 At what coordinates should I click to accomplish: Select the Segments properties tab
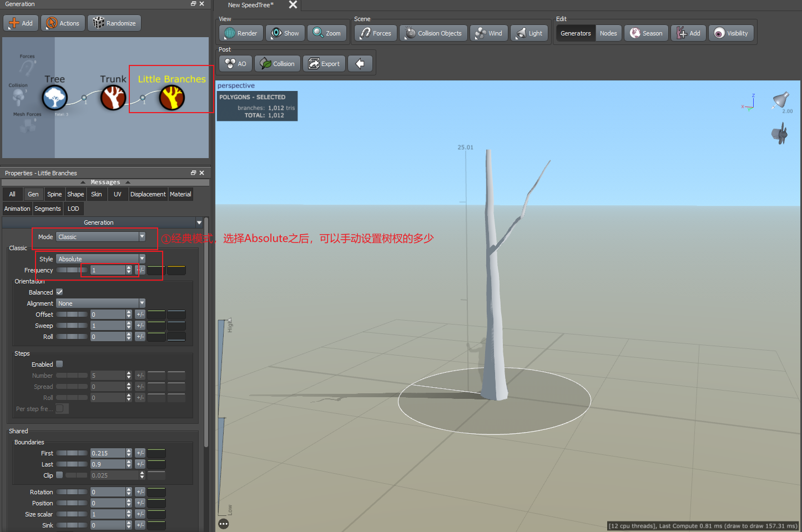47,208
